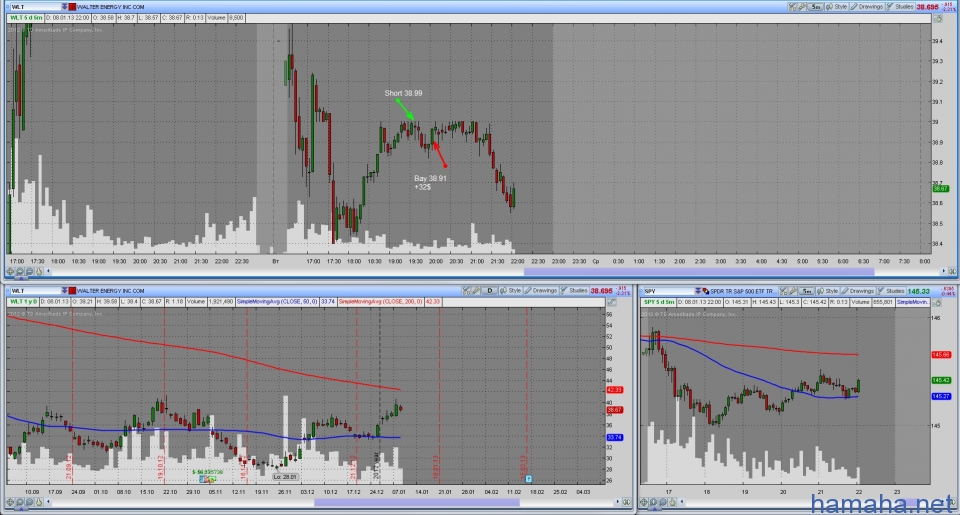Click SimpleMovingAvg (CLOSE, 50, 0) study label
The image size is (960, 515).
tap(277, 302)
